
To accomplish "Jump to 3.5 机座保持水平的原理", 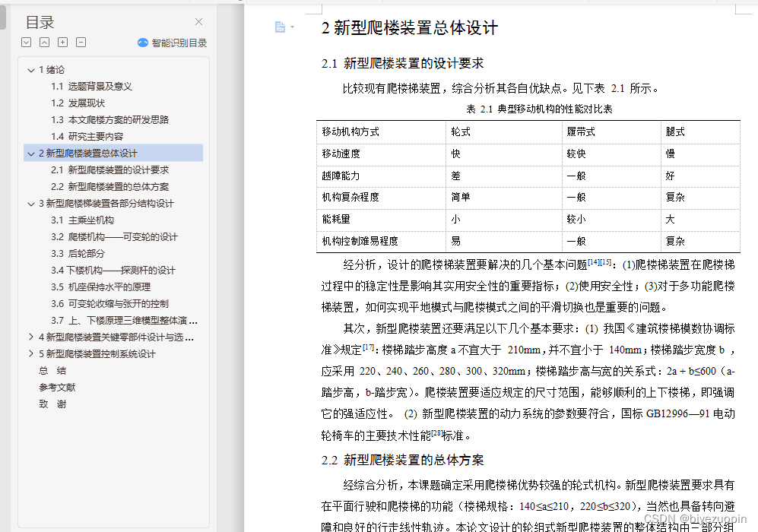I will [100, 287].
